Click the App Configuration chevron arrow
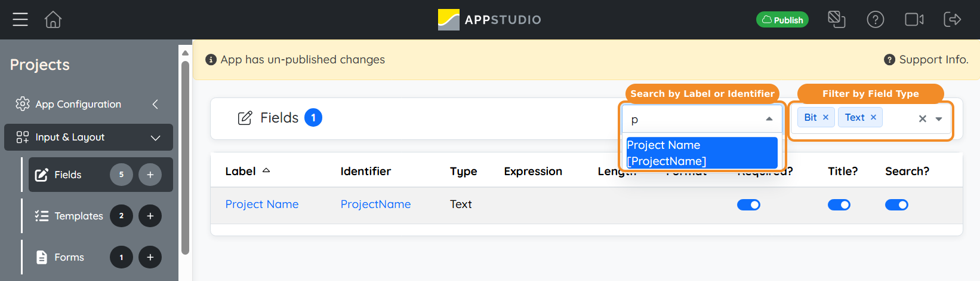 click(155, 104)
